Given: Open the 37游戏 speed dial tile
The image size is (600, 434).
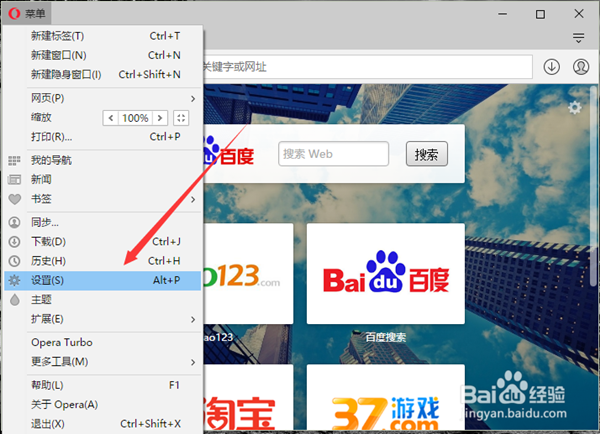Looking at the screenshot, I should [x=386, y=397].
